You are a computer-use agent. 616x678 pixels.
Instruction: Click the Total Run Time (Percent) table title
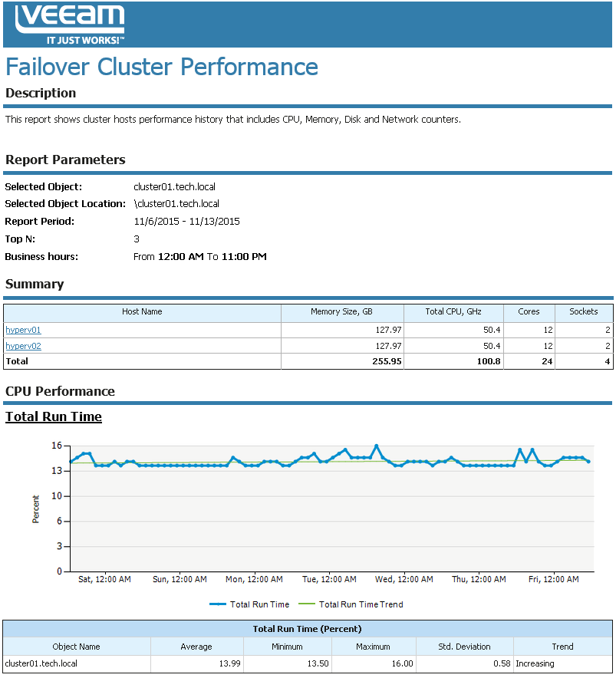tap(307, 629)
